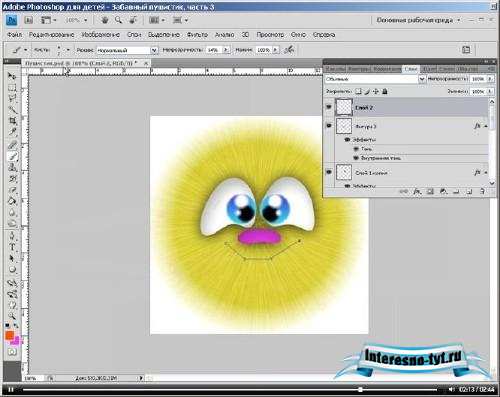Image resolution: width=500 pixels, height=397 pixels.
Task: Select the Hand tool in toolbox
Action: pyautogui.click(x=12, y=305)
